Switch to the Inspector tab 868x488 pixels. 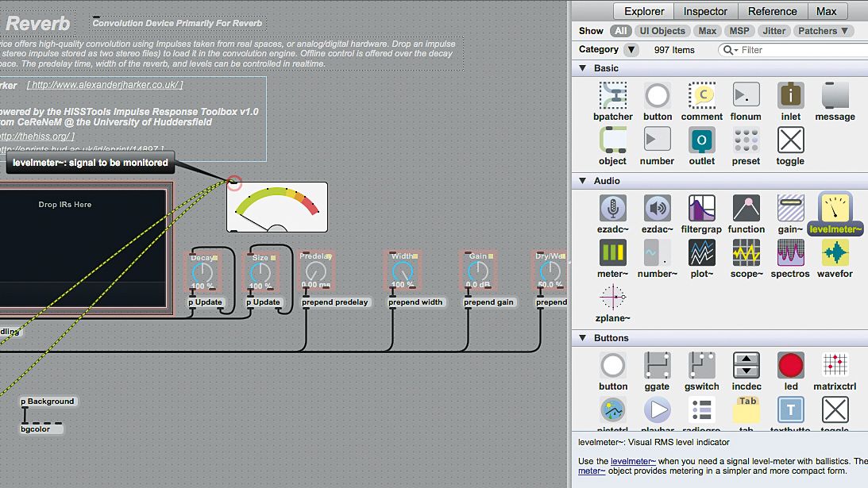tap(705, 11)
